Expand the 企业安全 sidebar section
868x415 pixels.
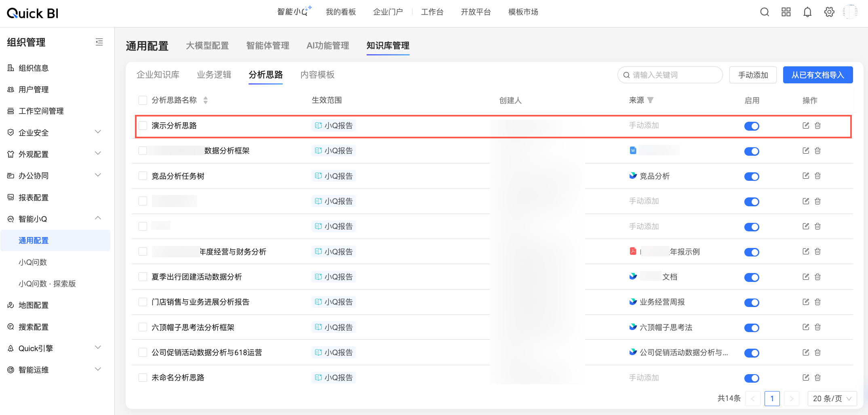[98, 132]
